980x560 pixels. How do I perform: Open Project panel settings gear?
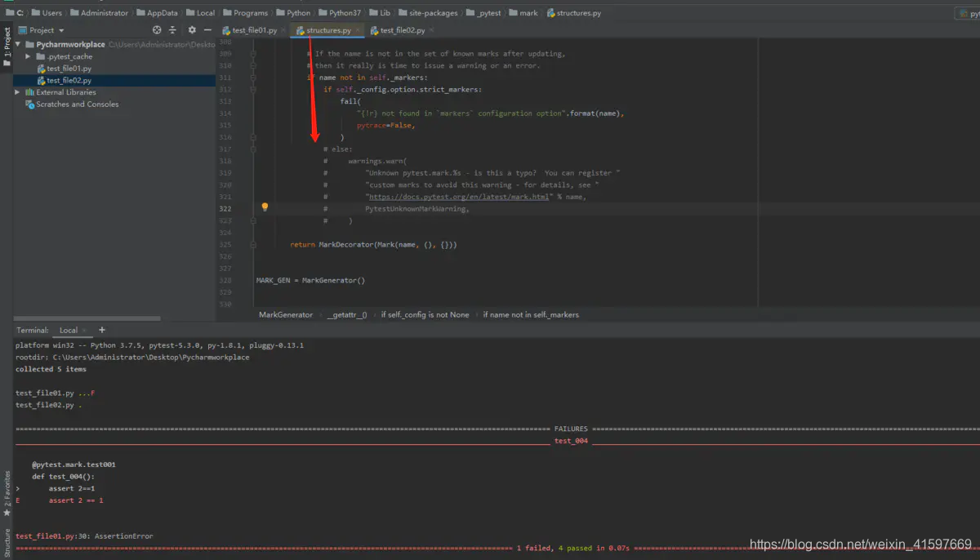[192, 30]
